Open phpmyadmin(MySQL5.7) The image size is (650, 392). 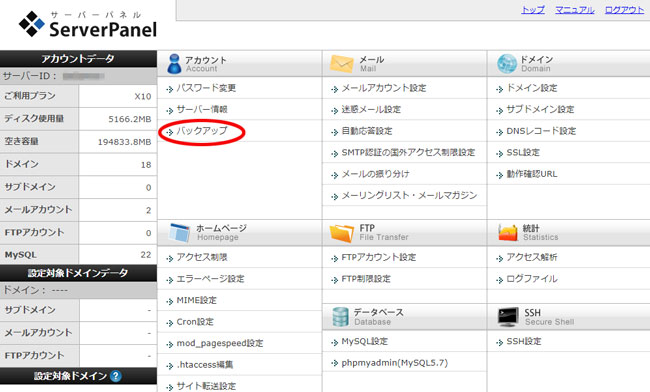coord(394,363)
